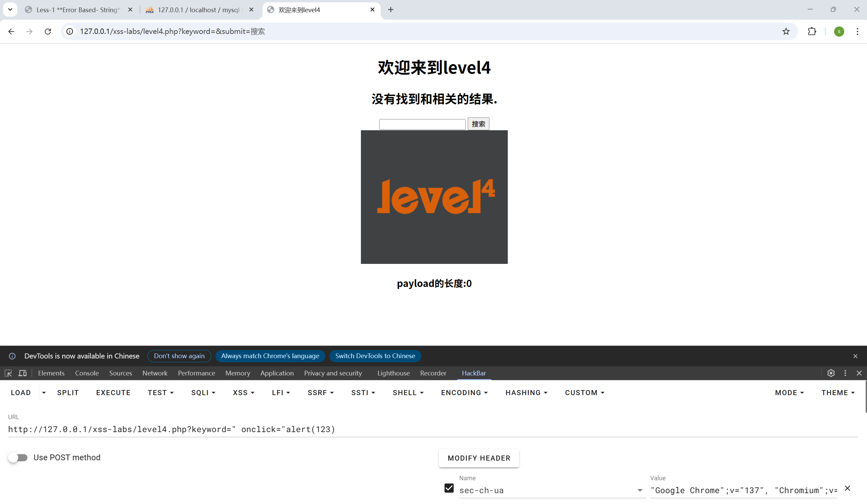This screenshot has height=504, width=867.
Task: Open the DevTools three-dot customize menu
Action: (x=845, y=373)
